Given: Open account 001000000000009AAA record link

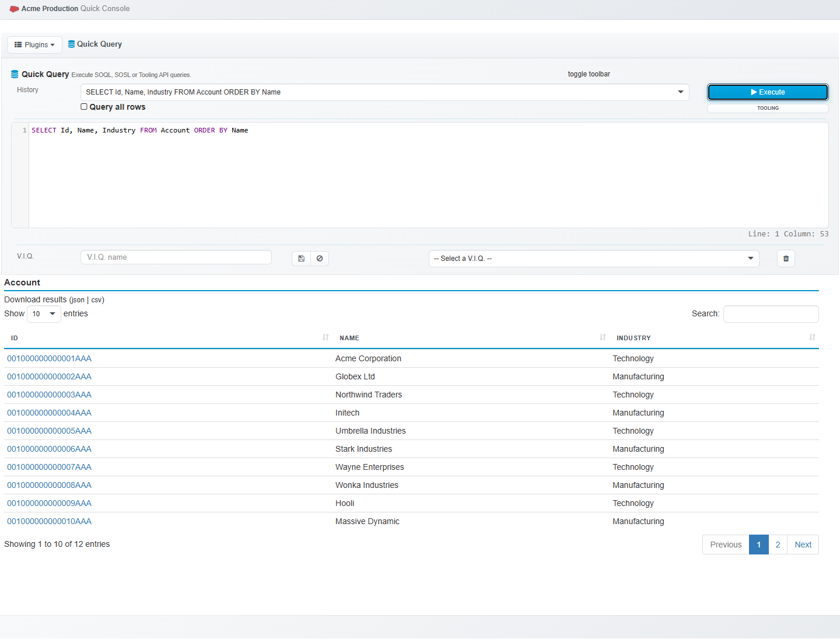Looking at the screenshot, I should (49, 503).
